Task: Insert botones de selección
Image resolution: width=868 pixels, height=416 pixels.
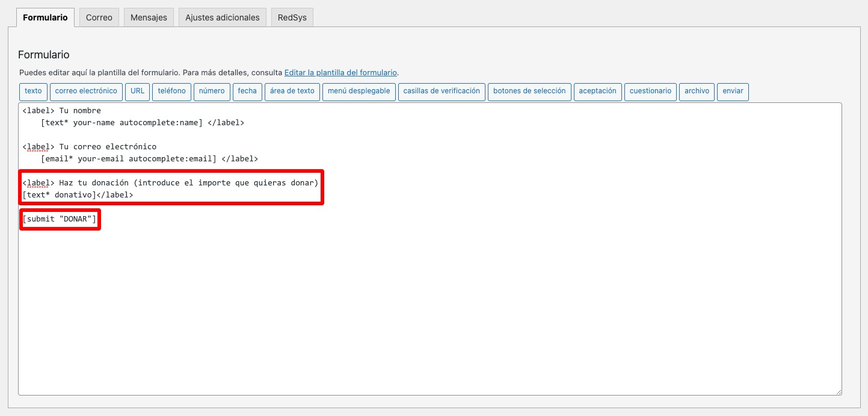Action: point(529,92)
